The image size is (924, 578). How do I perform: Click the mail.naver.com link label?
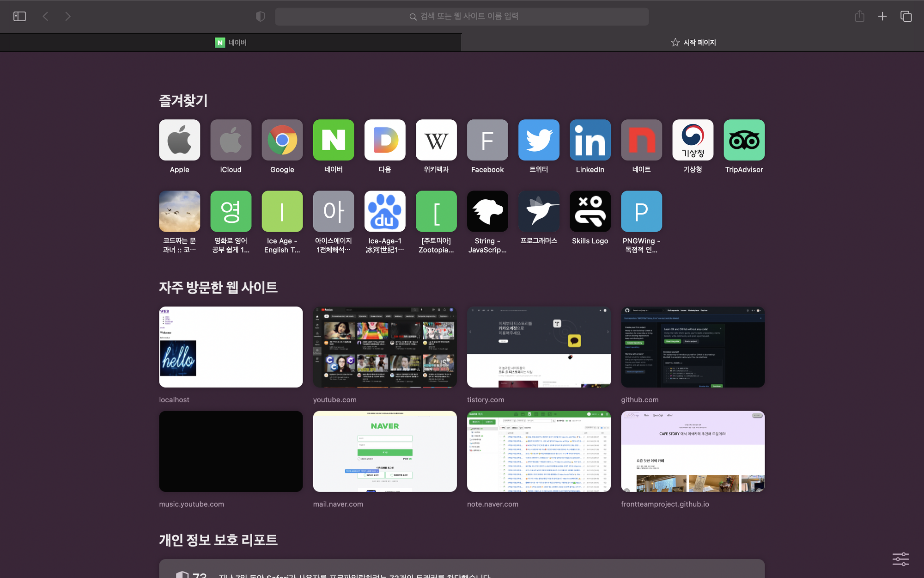coord(338,504)
